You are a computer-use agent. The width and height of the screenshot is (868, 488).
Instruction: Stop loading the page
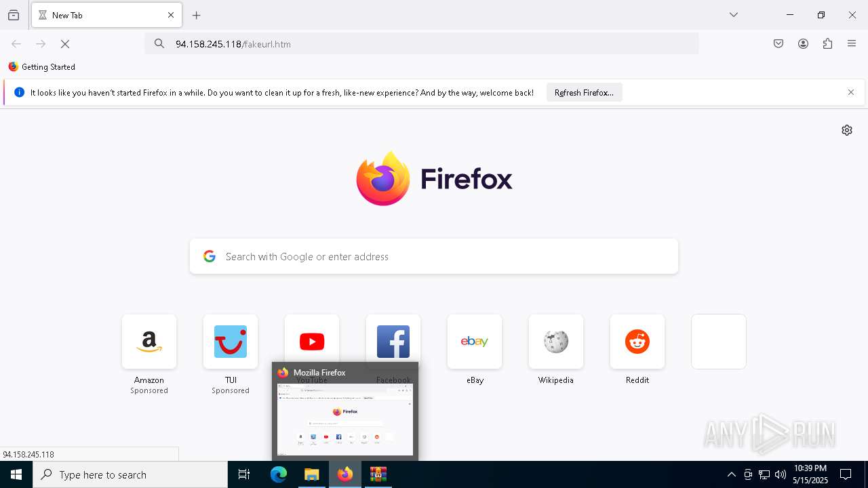[65, 44]
